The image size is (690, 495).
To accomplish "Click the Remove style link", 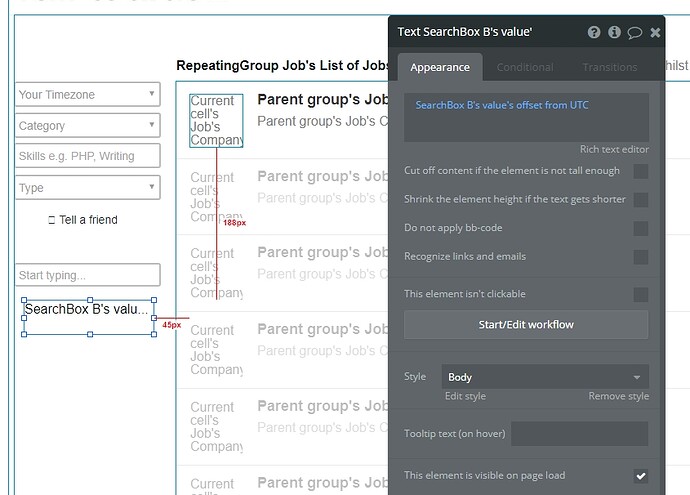I will click(618, 396).
